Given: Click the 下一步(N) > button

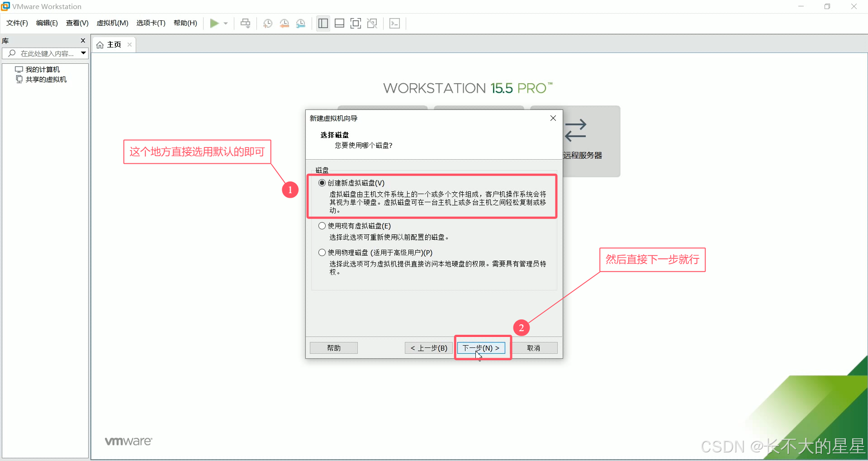Looking at the screenshot, I should click(481, 348).
